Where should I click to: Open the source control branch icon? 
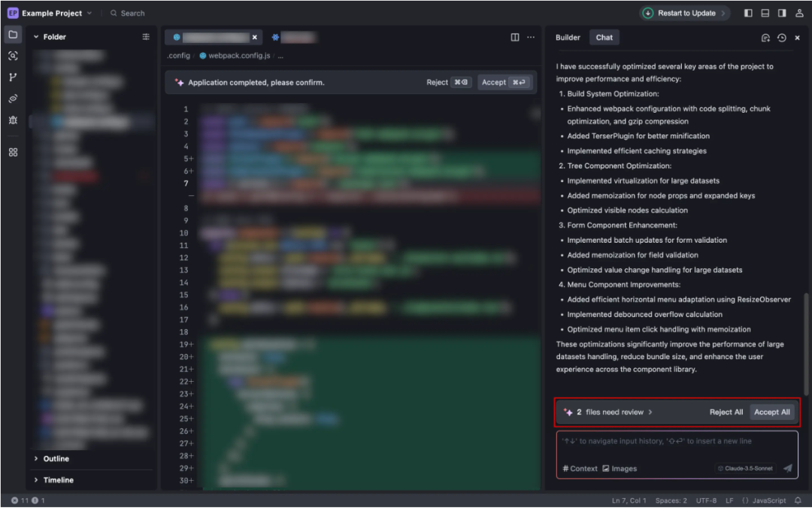(13, 77)
